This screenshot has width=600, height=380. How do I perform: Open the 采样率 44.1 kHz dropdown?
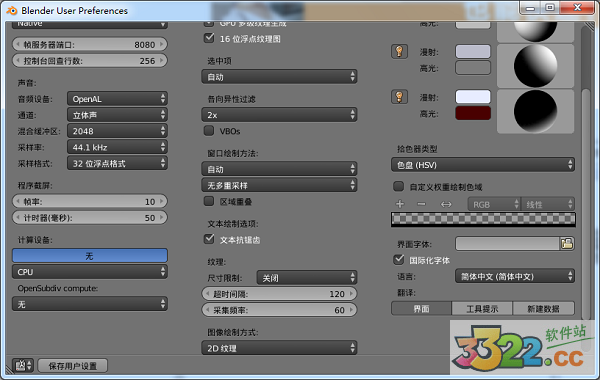[x=117, y=147]
